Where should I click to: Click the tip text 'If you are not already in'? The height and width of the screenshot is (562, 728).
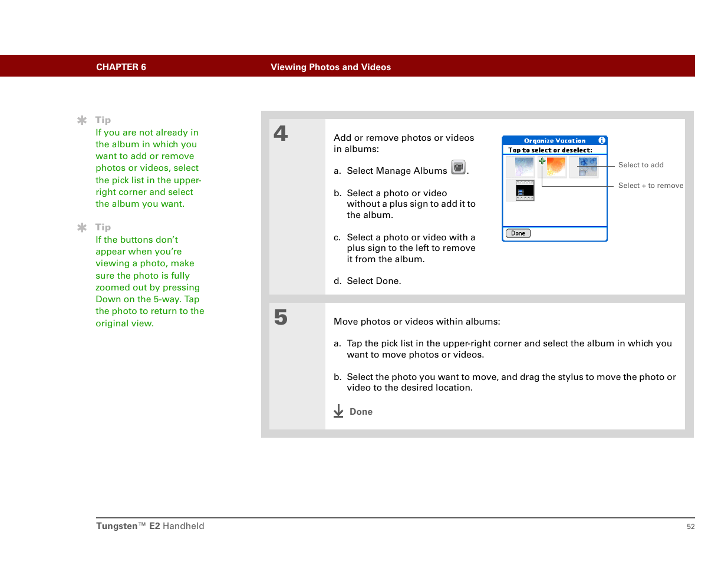[x=147, y=133]
